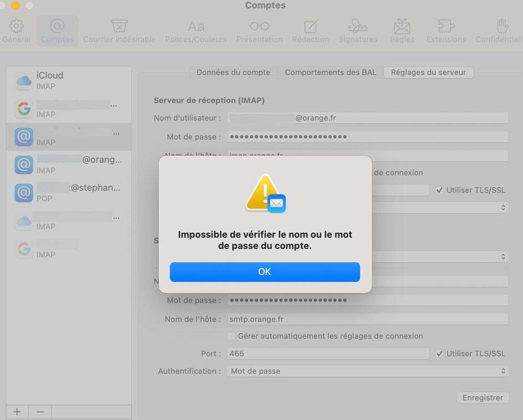Open the Signatures preferences icon

358,27
